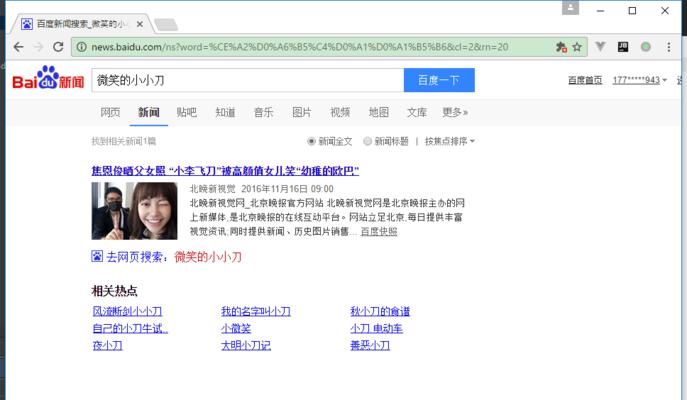
Task: Click the Chrome profile avatar icon
Action: pyautogui.click(x=570, y=7)
